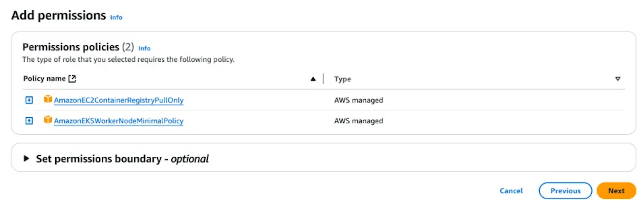Open Info link beside Add permissions heading

[116, 17]
